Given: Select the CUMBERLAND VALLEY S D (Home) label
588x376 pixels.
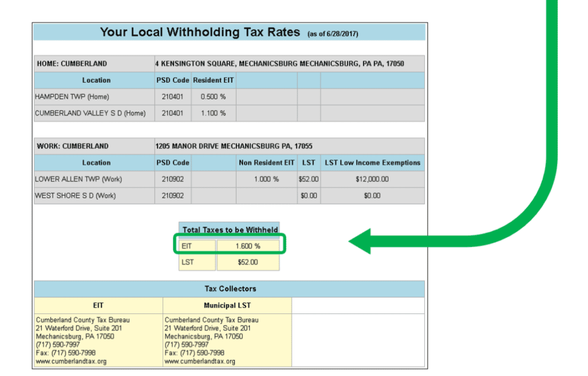Looking at the screenshot, I should pos(90,113).
